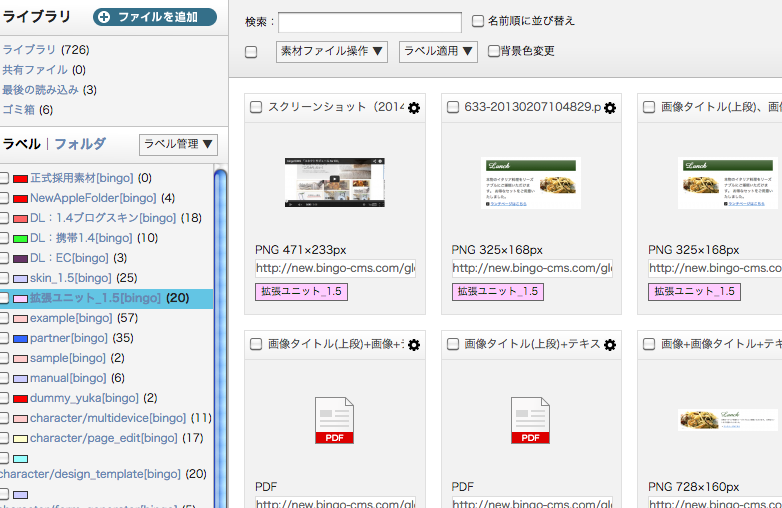Image resolution: width=782 pixels, height=508 pixels.
Task: Select the DL：EC[bingo] label
Action: coord(69,258)
